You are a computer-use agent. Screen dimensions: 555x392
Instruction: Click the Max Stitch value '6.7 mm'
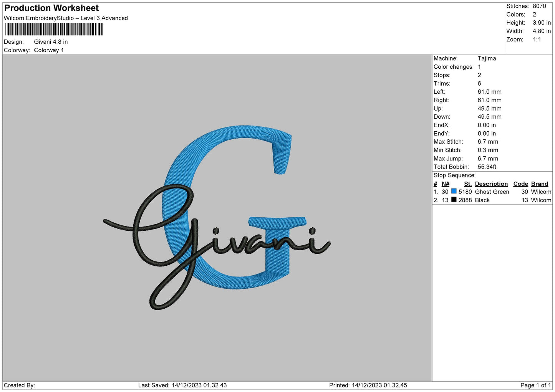coord(488,142)
